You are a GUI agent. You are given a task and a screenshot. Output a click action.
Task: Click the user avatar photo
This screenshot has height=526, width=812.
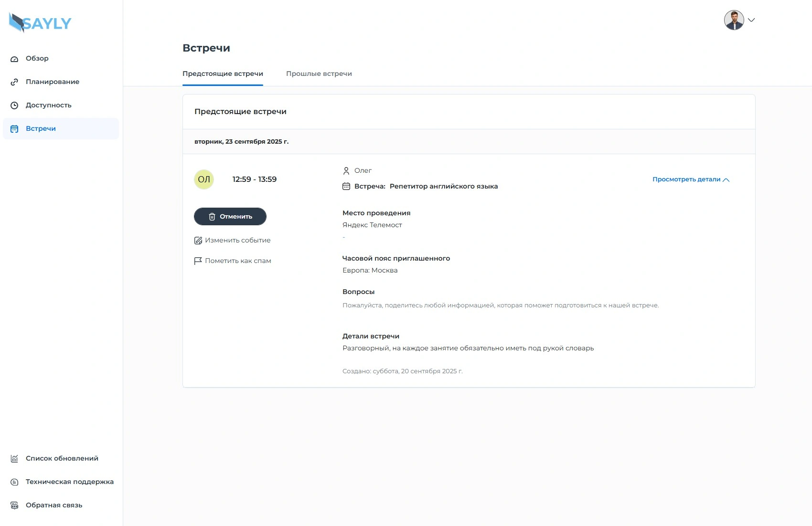click(734, 20)
